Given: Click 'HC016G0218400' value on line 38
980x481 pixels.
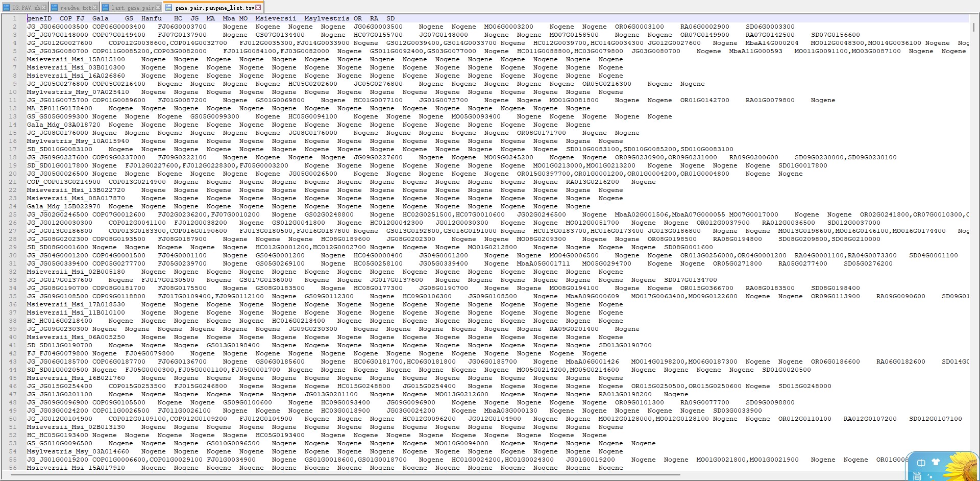Looking at the screenshot, I should (x=298, y=321).
